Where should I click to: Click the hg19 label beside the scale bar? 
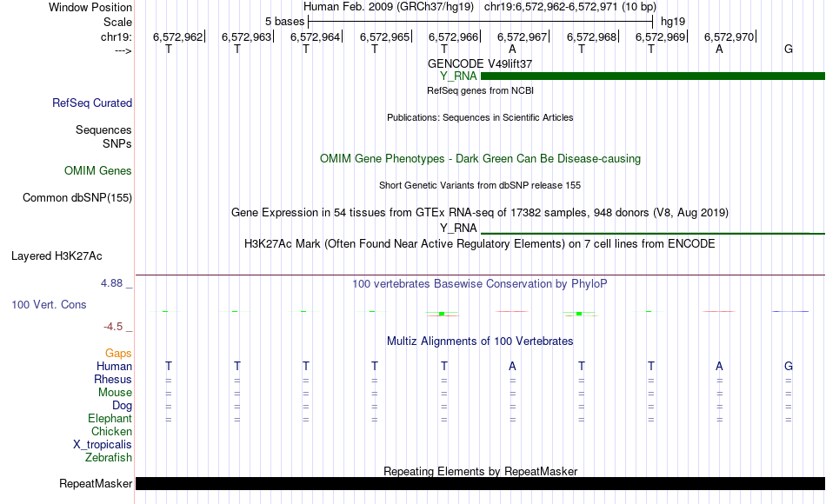(673, 22)
